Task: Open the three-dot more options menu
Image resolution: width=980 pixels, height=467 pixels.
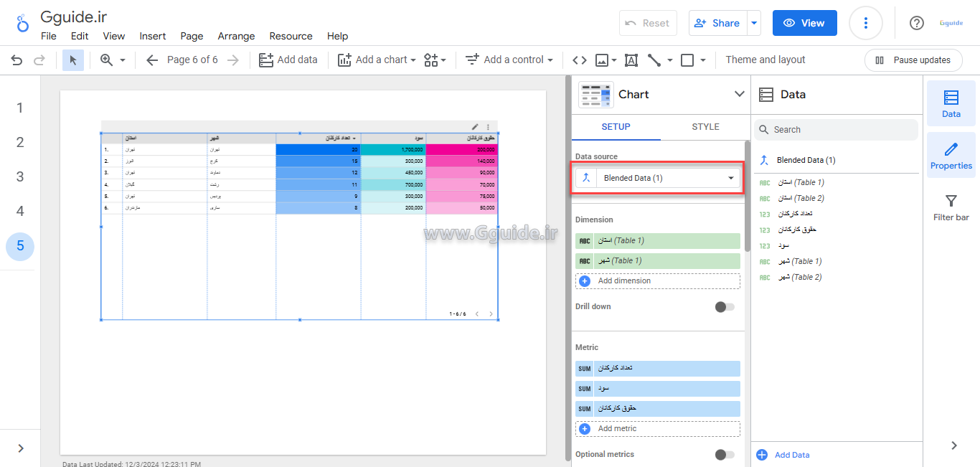Action: click(865, 23)
